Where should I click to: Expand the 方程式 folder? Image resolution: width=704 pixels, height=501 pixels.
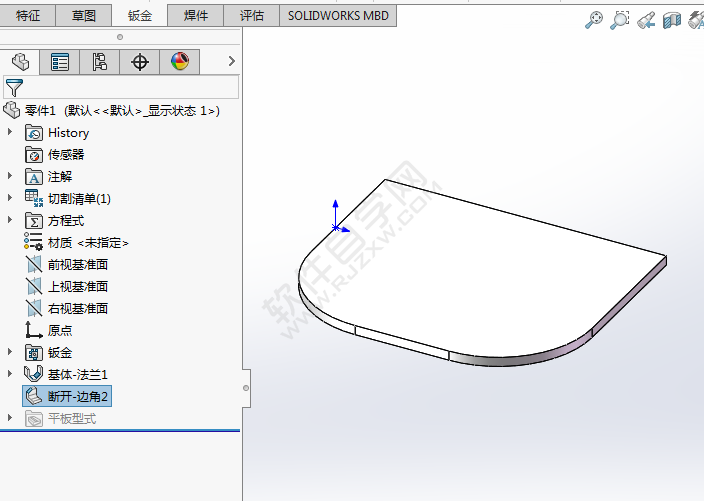[9, 220]
